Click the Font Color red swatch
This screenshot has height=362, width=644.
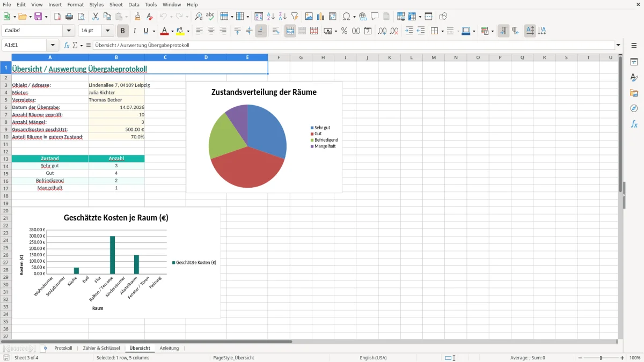click(x=165, y=31)
